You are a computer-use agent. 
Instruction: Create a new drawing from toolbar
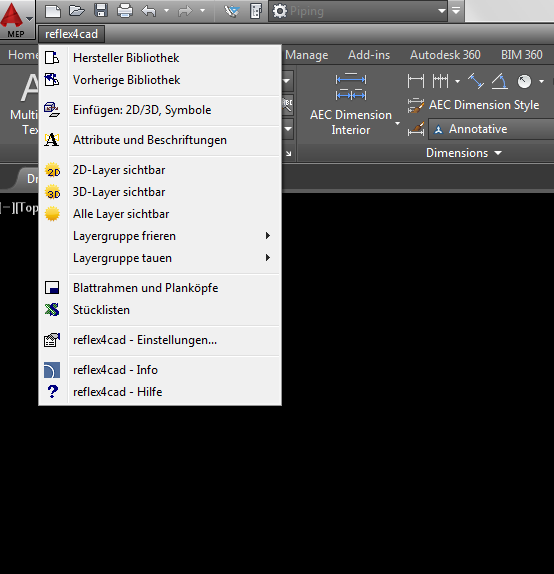[x=53, y=11]
